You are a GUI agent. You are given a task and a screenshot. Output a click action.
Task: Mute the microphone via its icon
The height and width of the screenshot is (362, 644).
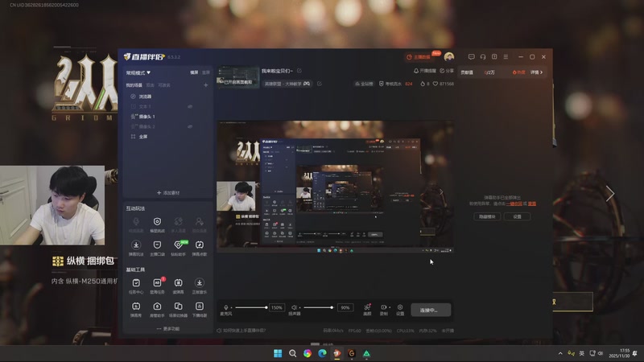[225, 307]
